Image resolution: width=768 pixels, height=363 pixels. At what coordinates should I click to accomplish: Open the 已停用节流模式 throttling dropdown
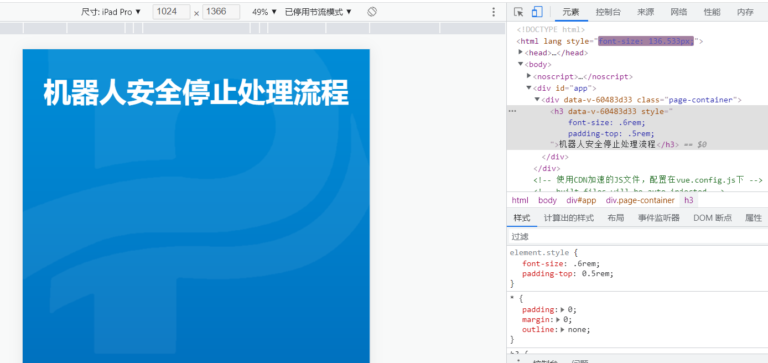[x=318, y=12]
